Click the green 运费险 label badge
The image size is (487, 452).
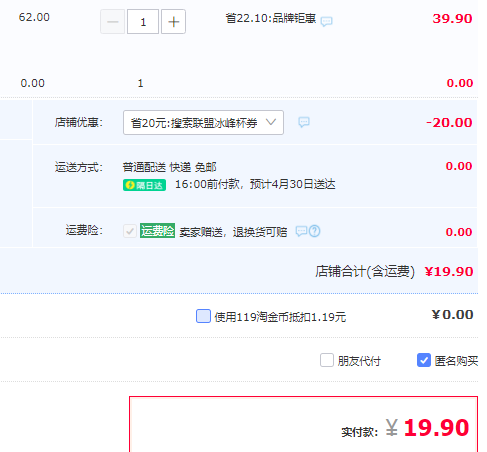(157, 231)
